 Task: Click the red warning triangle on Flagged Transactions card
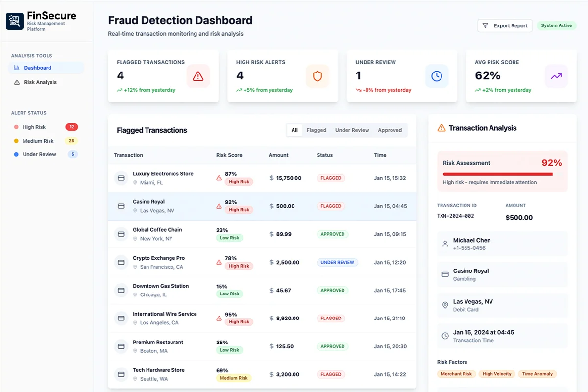(198, 76)
